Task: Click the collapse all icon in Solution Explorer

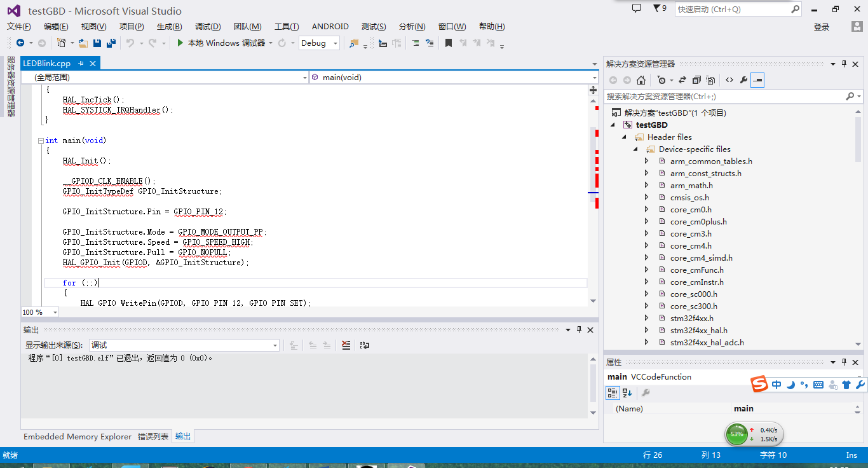Action: click(696, 80)
